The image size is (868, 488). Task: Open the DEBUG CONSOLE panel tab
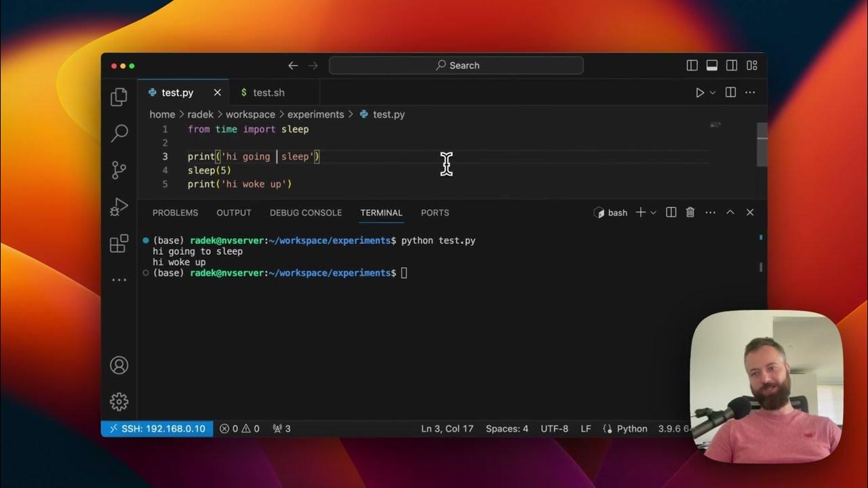[x=306, y=213]
